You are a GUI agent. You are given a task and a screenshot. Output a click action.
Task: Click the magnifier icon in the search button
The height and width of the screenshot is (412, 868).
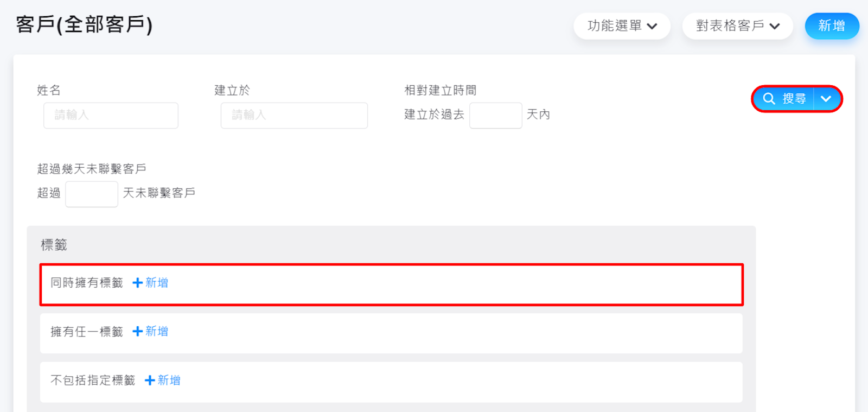[x=769, y=99]
